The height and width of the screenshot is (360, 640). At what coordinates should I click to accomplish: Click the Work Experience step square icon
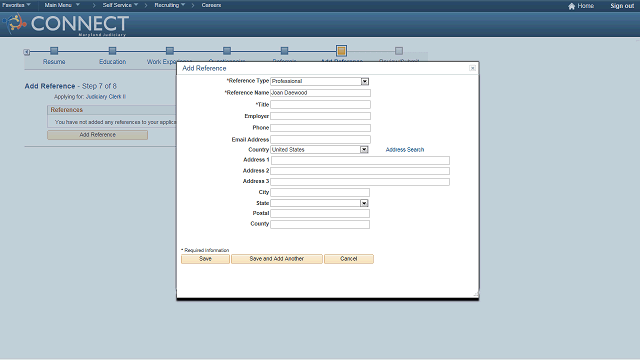point(170,51)
